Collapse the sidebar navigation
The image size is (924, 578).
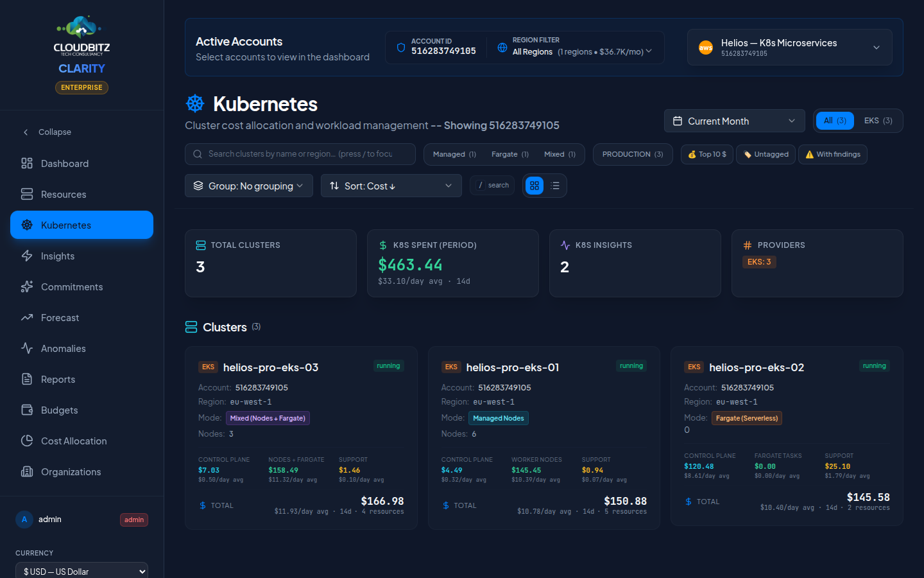tap(81, 132)
